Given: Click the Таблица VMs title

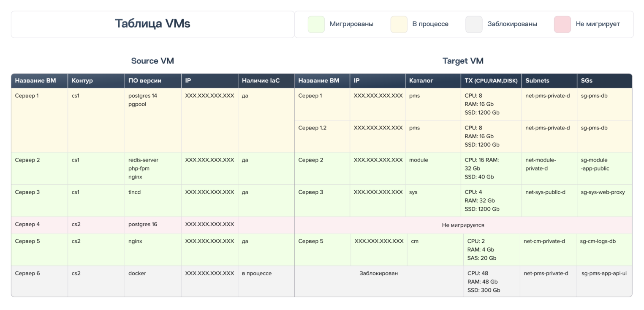Looking at the screenshot, I should point(152,24).
